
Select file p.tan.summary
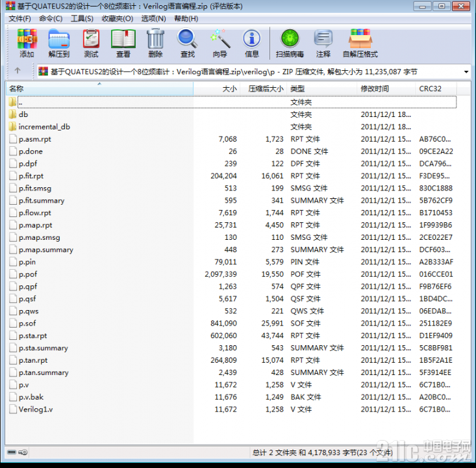click(x=44, y=372)
